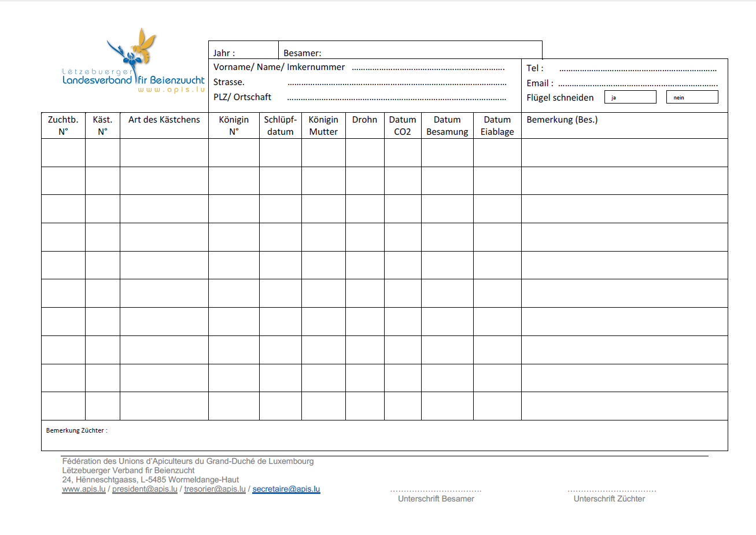Image resolution: width=756 pixels, height=535 pixels.
Task: Click the president@apis.lu email link
Action: click(145, 489)
